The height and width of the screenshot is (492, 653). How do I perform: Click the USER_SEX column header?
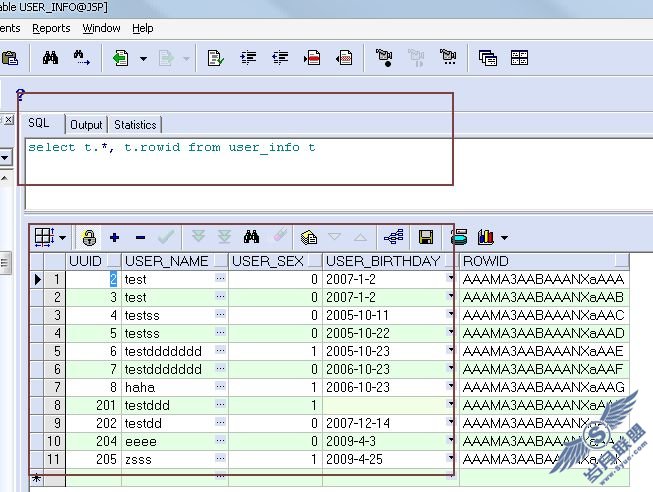click(275, 261)
